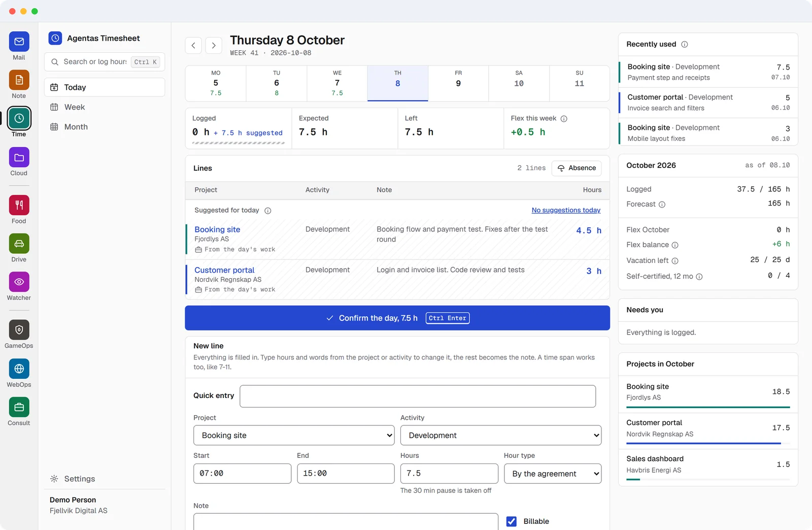This screenshot has height=530, width=812.
Task: Open the Drive app icon
Action: click(x=19, y=244)
